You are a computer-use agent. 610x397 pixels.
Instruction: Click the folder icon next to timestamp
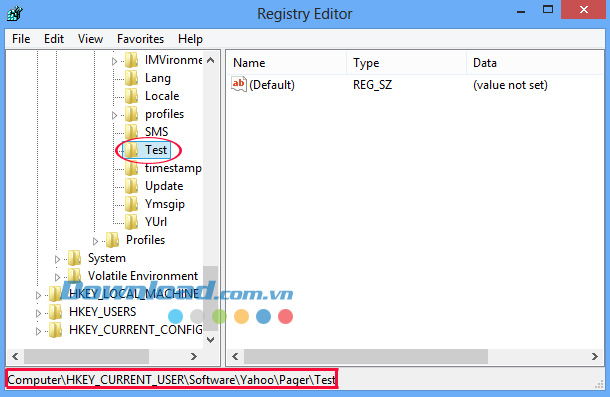pyautogui.click(x=131, y=168)
